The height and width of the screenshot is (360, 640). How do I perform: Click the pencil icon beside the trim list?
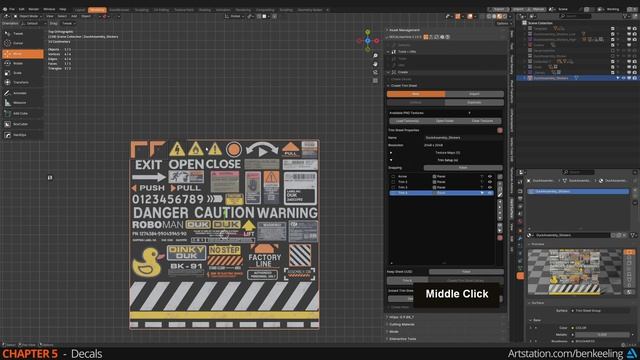500,195
